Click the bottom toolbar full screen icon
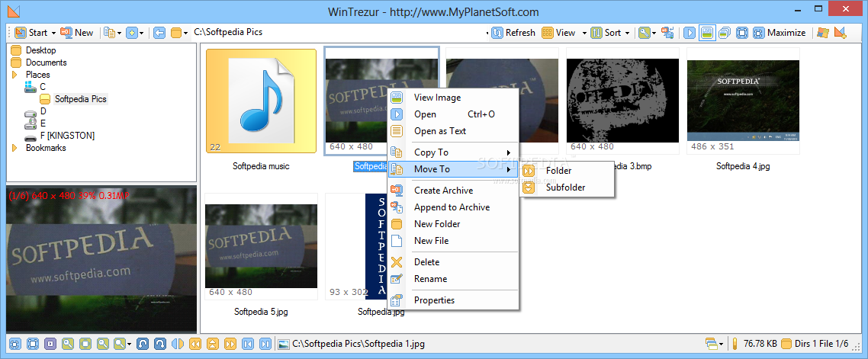This screenshot has width=868, height=359. (x=33, y=344)
